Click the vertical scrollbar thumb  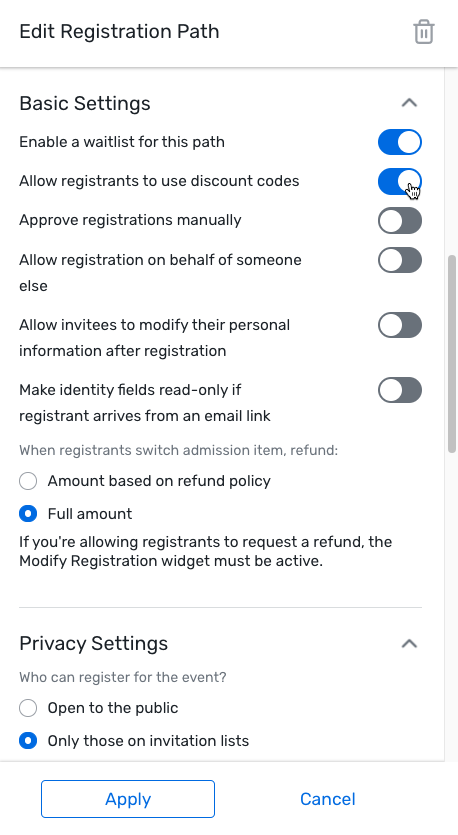pos(452,354)
